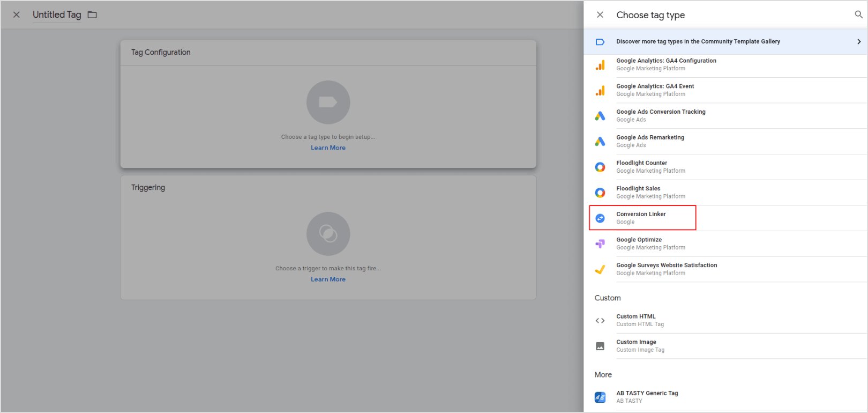
Task: Click 'Google Marketing Platform' under Floodlight Counter
Action: pos(650,171)
